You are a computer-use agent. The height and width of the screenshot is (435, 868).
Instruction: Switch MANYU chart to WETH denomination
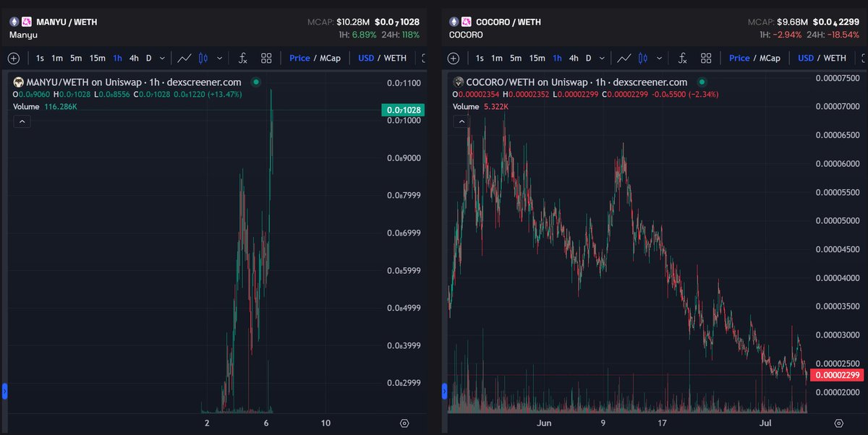(x=395, y=58)
